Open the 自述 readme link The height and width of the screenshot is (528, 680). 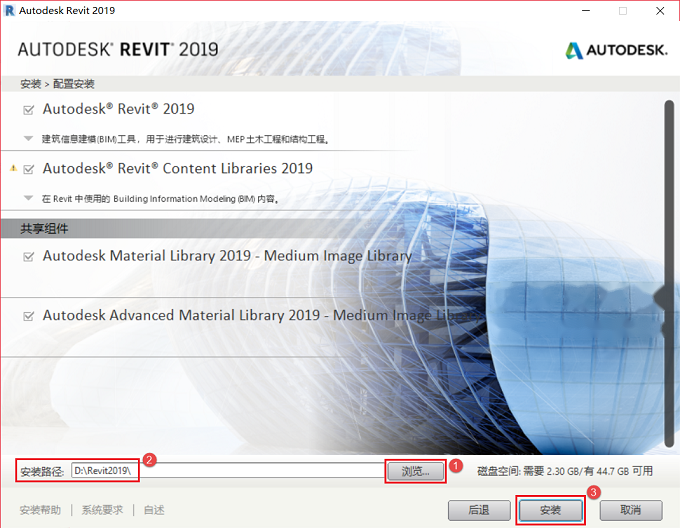[154, 510]
